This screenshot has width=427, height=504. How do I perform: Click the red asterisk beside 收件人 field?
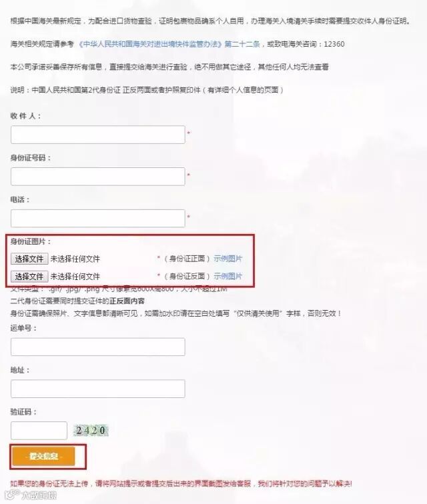tap(189, 133)
